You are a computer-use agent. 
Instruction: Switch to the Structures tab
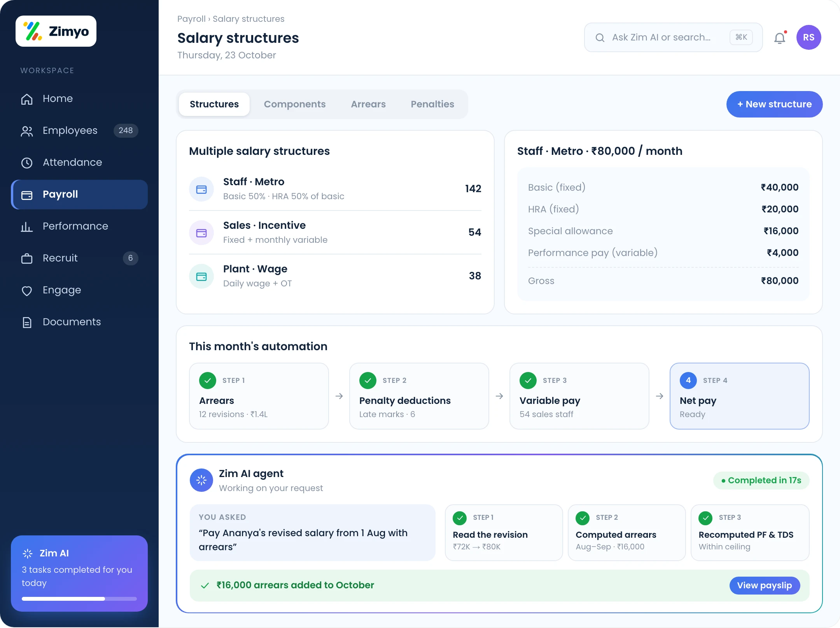(x=214, y=104)
